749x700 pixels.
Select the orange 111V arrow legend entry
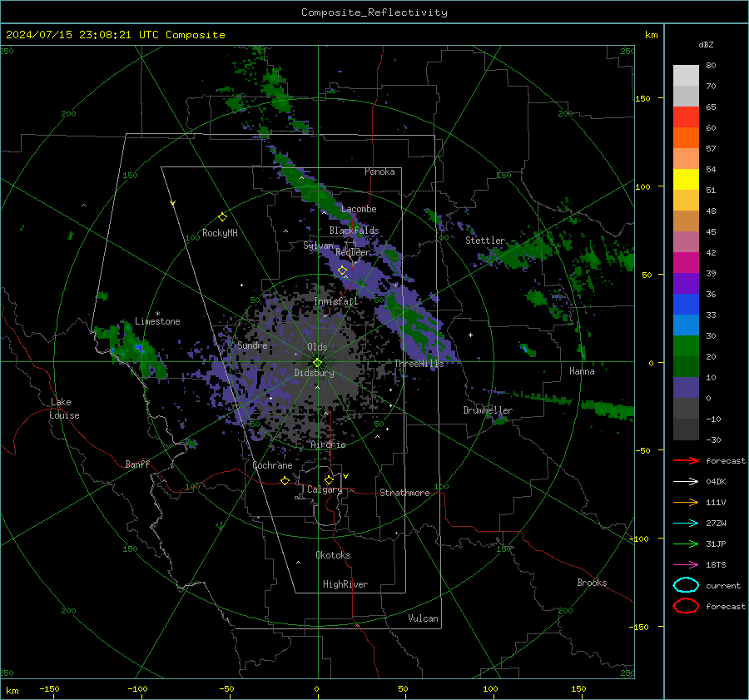[686, 502]
